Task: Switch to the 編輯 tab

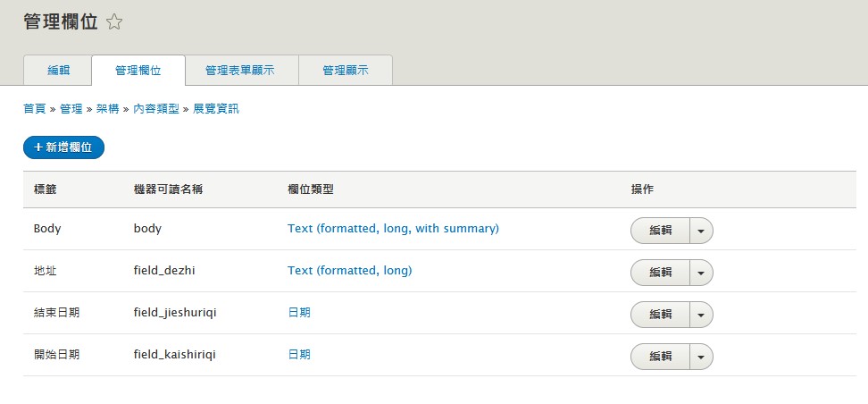Action: point(57,70)
